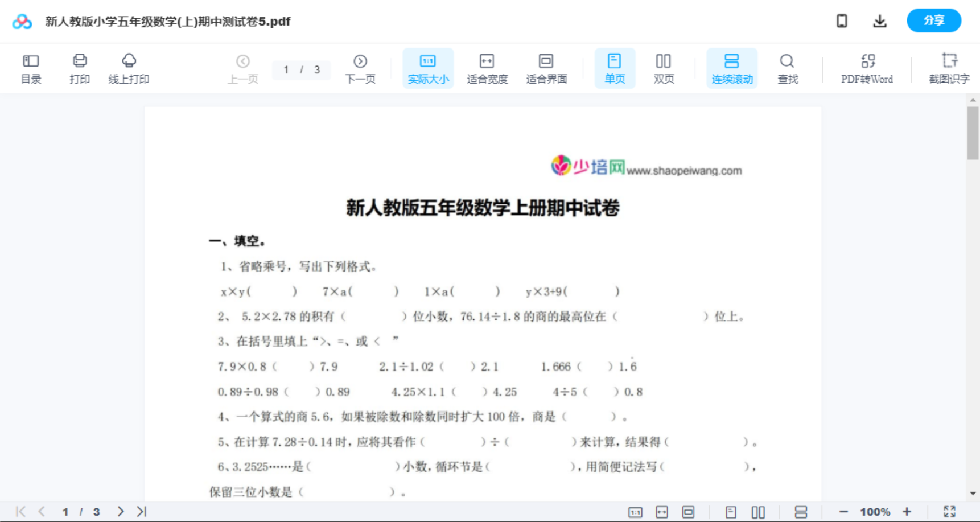Switch to 双页 two-page view
The image size is (980, 522).
[664, 68]
